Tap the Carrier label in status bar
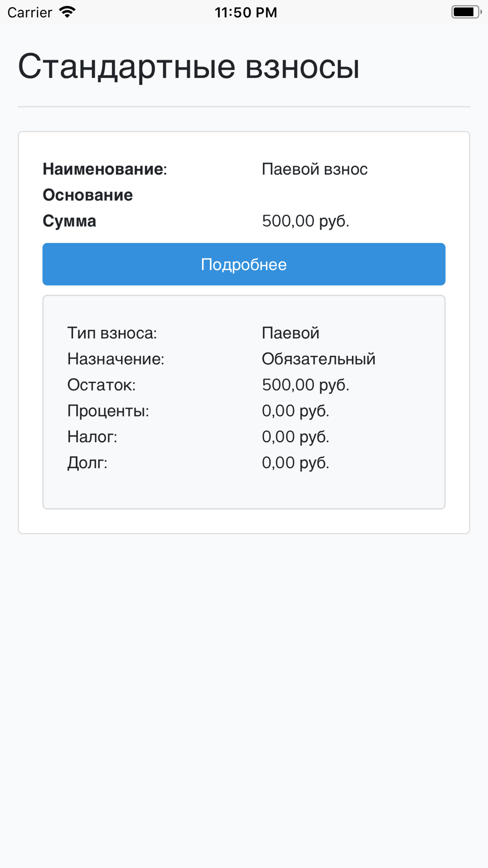 (x=30, y=12)
